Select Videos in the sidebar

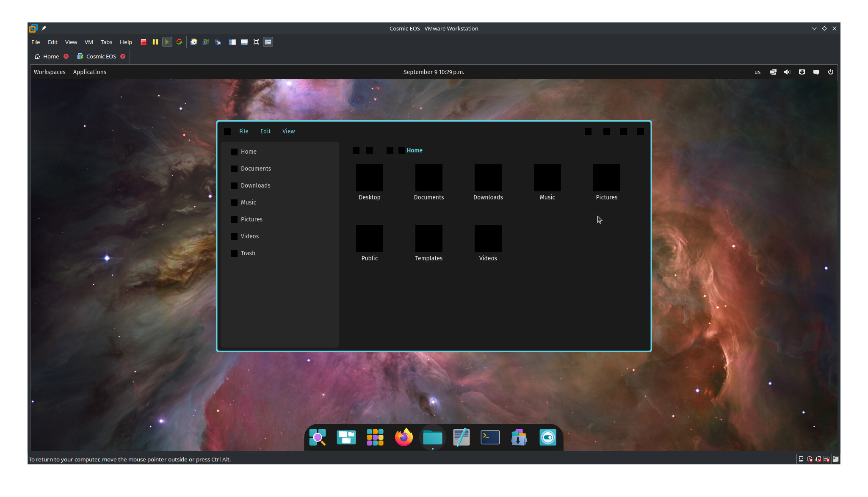coord(280,236)
